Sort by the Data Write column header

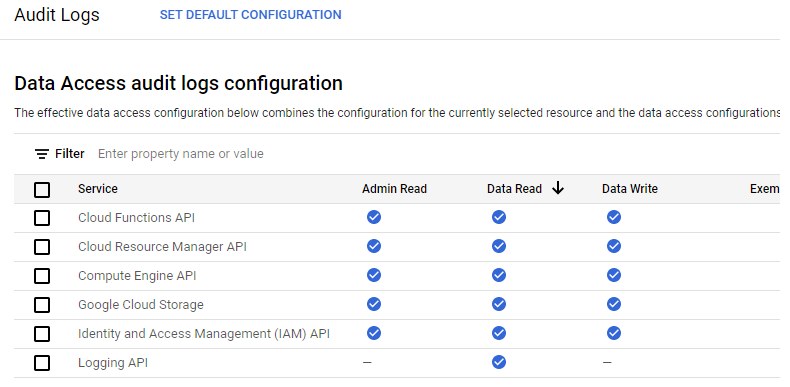630,189
